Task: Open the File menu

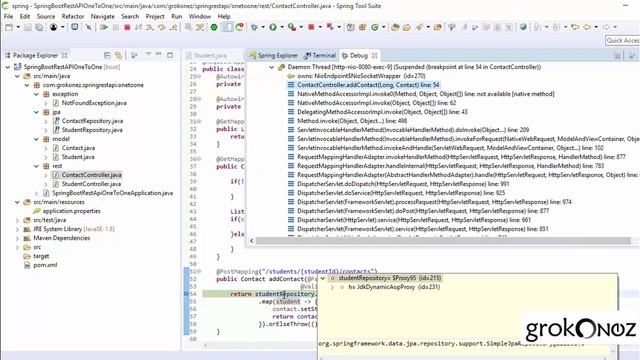Action: 9,16
